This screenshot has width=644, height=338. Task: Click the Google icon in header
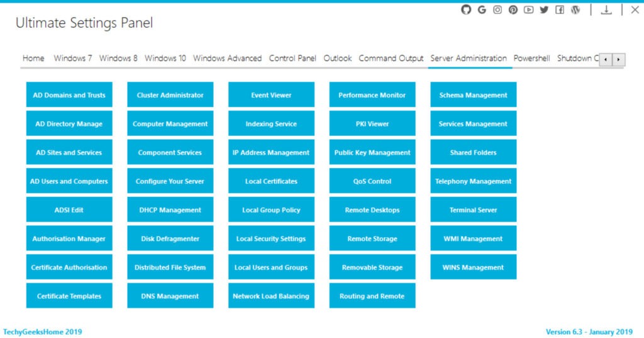pyautogui.click(x=482, y=9)
